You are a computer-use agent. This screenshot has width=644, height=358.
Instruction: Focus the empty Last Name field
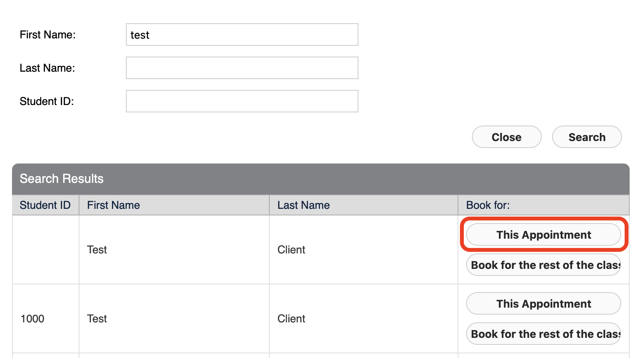pyautogui.click(x=242, y=68)
